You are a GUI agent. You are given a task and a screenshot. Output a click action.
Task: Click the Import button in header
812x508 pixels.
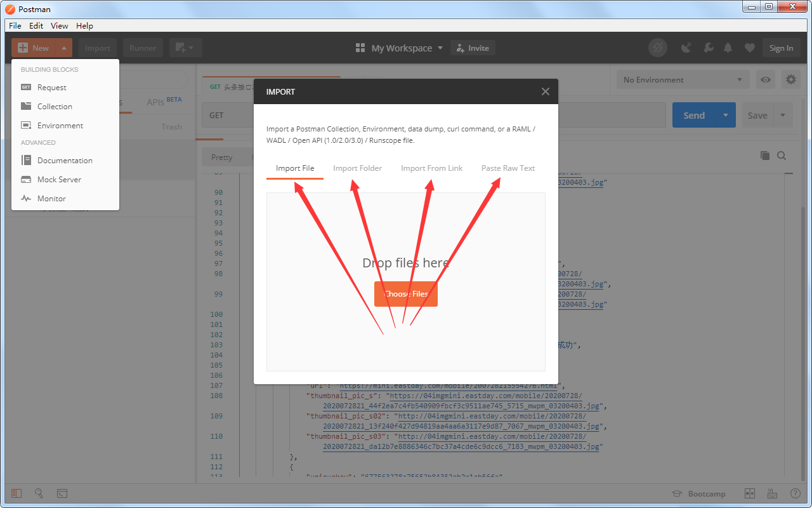(x=98, y=48)
